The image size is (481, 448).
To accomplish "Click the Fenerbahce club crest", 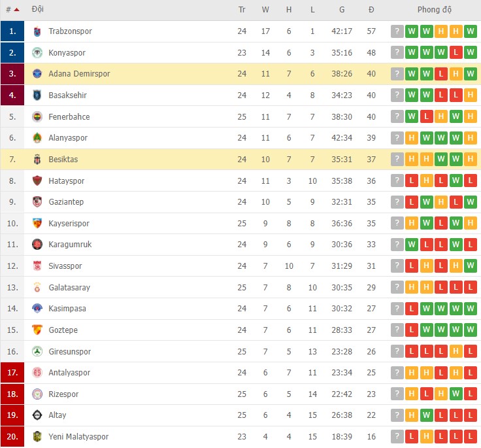I will (x=37, y=117).
